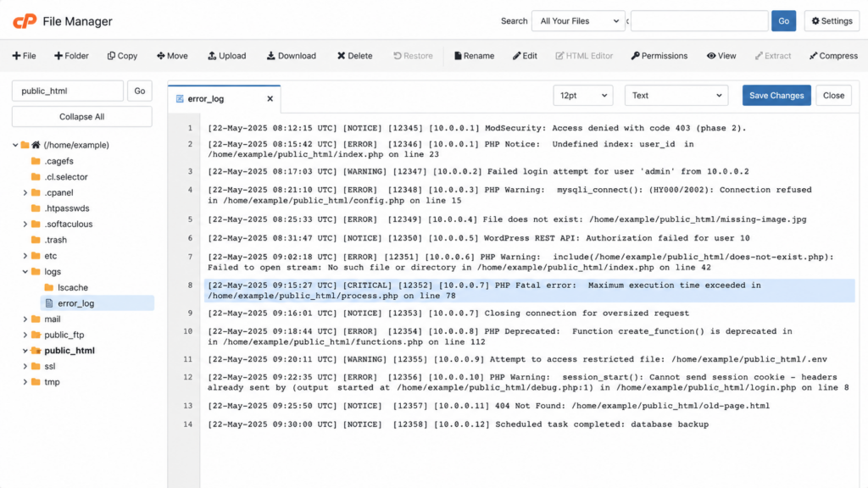Click the Copy toolbar icon
Viewport: 868px width, 488px height.
(x=122, y=56)
